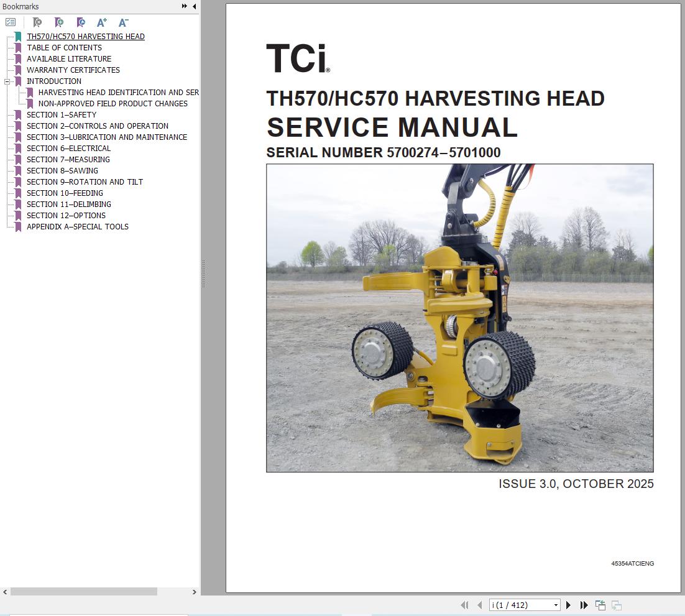This screenshot has height=616, width=685.
Task: Select NON-APPROVED FIELD PRODUCT CHANGES bookmark
Action: [113, 103]
